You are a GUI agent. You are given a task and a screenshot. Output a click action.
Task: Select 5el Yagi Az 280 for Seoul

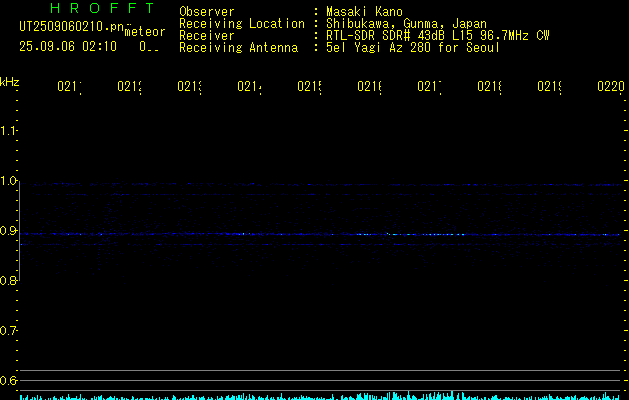point(413,48)
